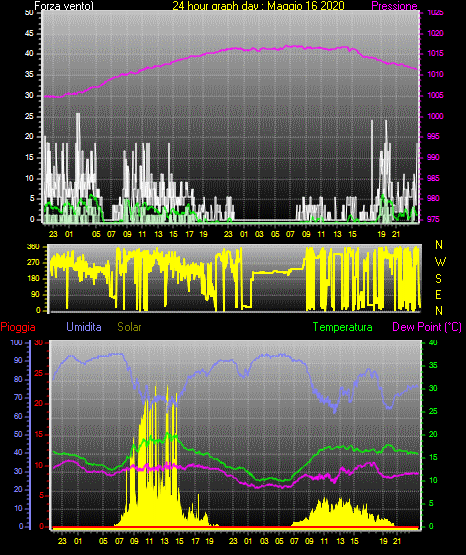
Task: Click pressure axis value 990
Action: click(x=434, y=157)
